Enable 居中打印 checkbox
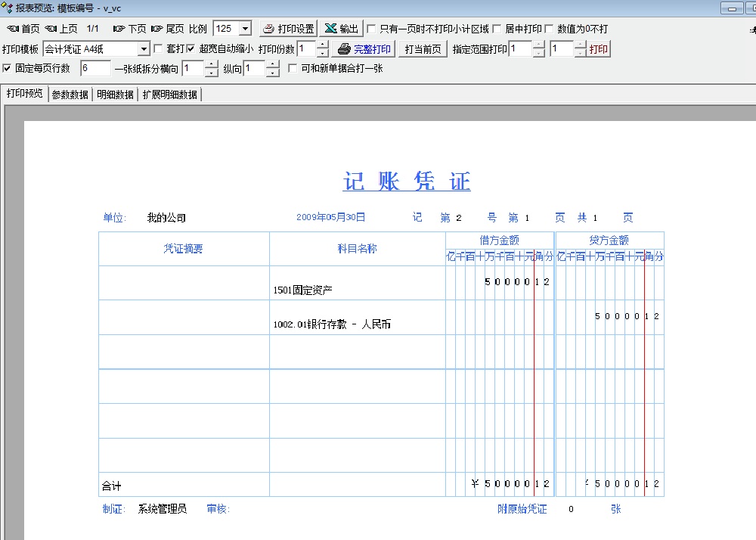The width and height of the screenshot is (756, 540). (497, 29)
